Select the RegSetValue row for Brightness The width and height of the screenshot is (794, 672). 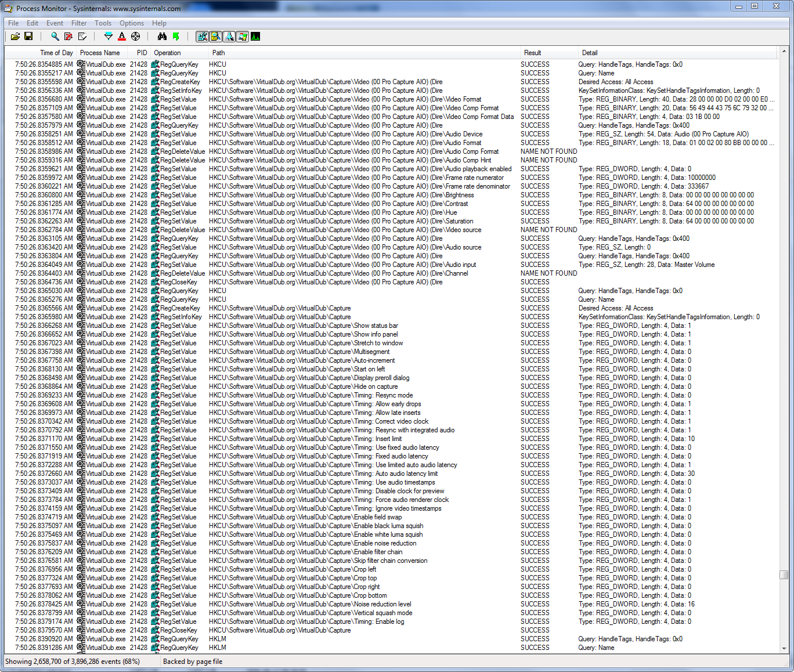(x=392, y=195)
